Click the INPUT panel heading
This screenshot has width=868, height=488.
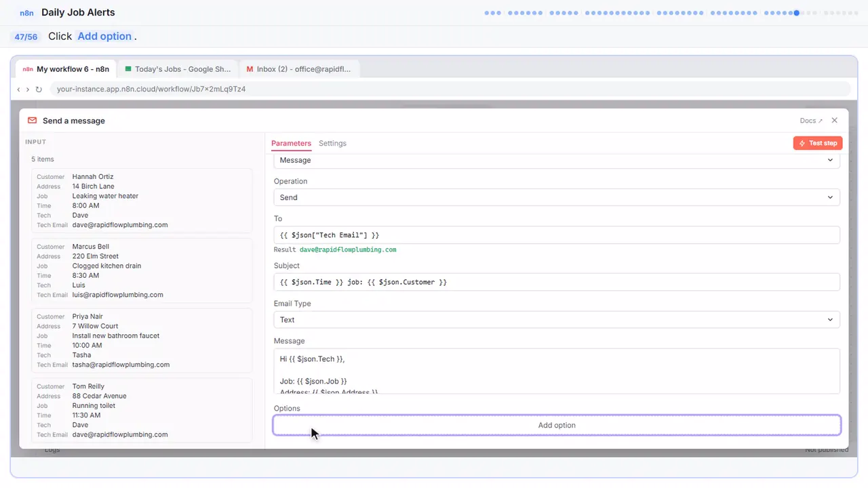[35, 142]
